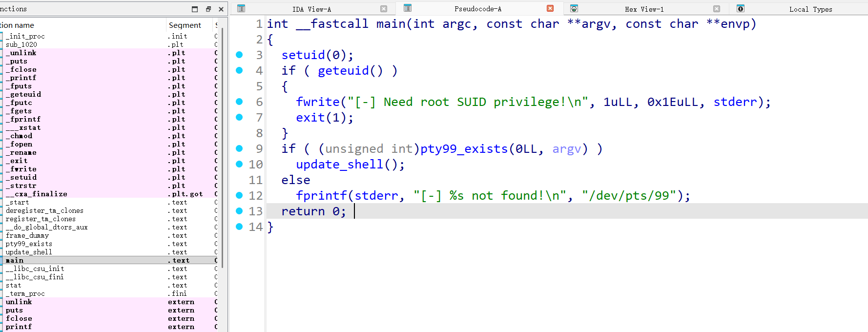Viewport: 868px width, 332px height.
Task: Toggle breakpoint dot on line 3 setuid
Action: click(x=239, y=55)
